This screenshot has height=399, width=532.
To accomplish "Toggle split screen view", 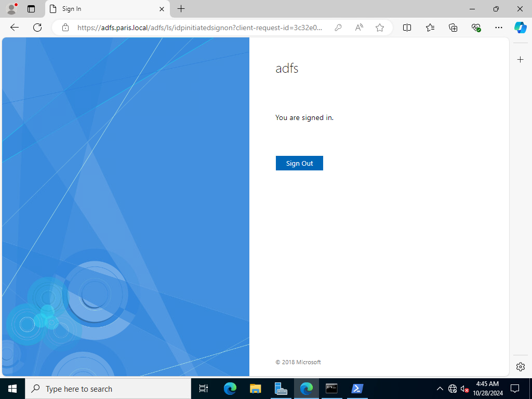I will click(407, 28).
